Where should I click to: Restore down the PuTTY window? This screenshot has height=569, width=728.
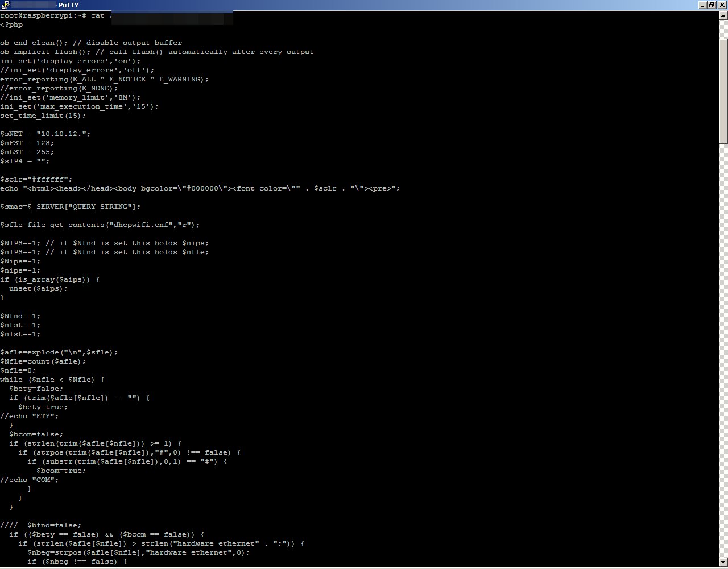(x=712, y=5)
